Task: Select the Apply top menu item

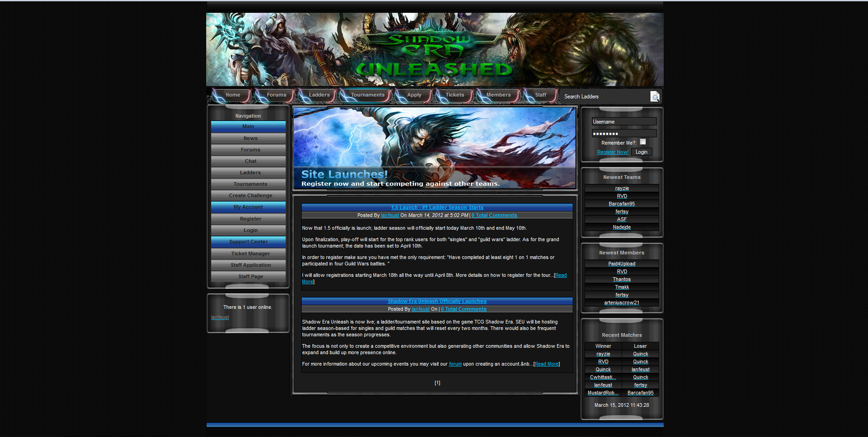Action: 414,95
